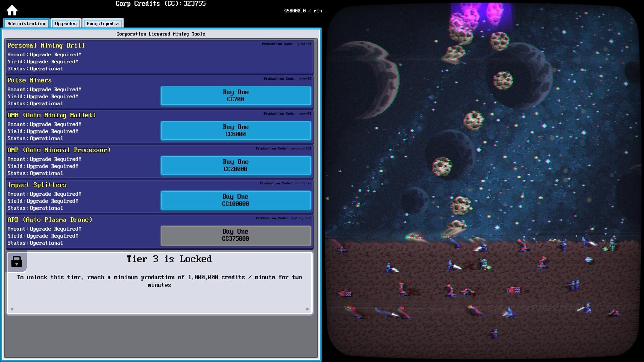Click the Corp Credits counter
Viewport: 644px width, 362px height.
pyautogui.click(x=161, y=4)
